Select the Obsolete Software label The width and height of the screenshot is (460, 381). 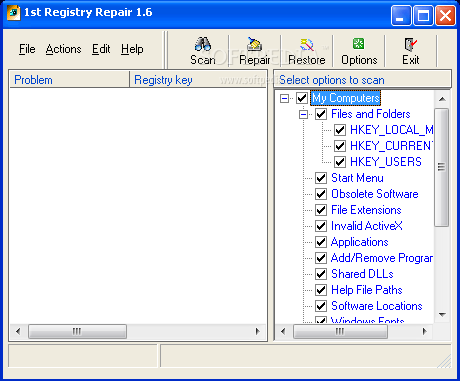(x=374, y=194)
